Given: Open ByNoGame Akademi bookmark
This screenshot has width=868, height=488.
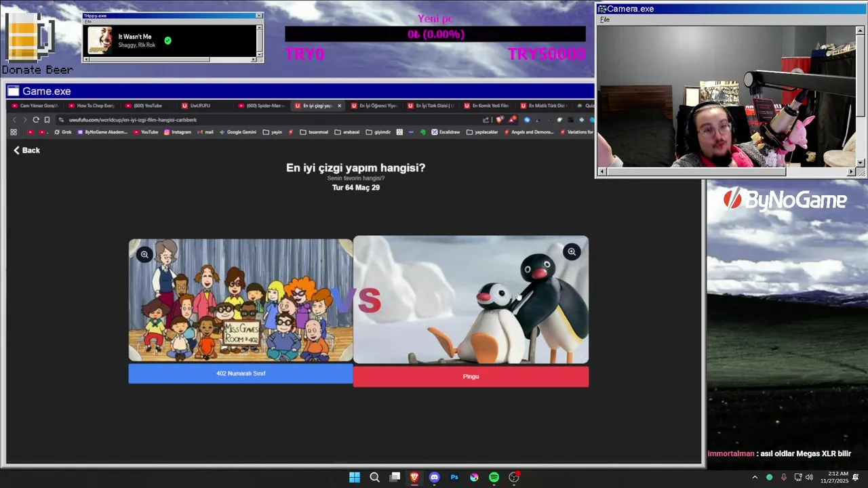Looking at the screenshot, I should [102, 132].
